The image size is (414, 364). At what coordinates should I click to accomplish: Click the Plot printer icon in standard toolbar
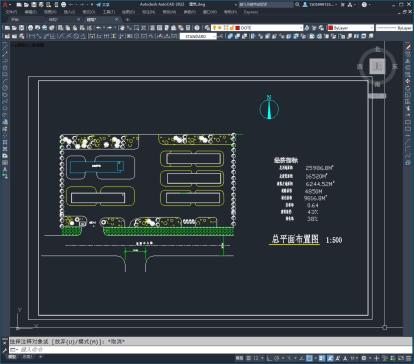pos(31,28)
